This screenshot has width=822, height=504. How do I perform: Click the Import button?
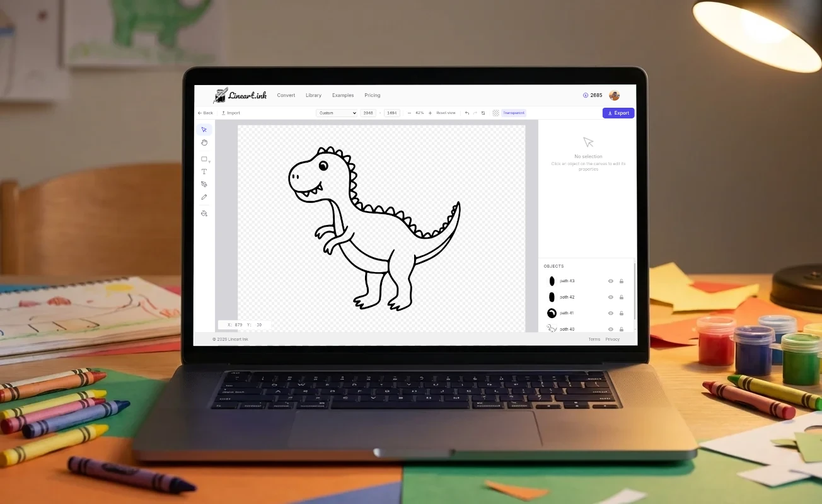(x=231, y=113)
